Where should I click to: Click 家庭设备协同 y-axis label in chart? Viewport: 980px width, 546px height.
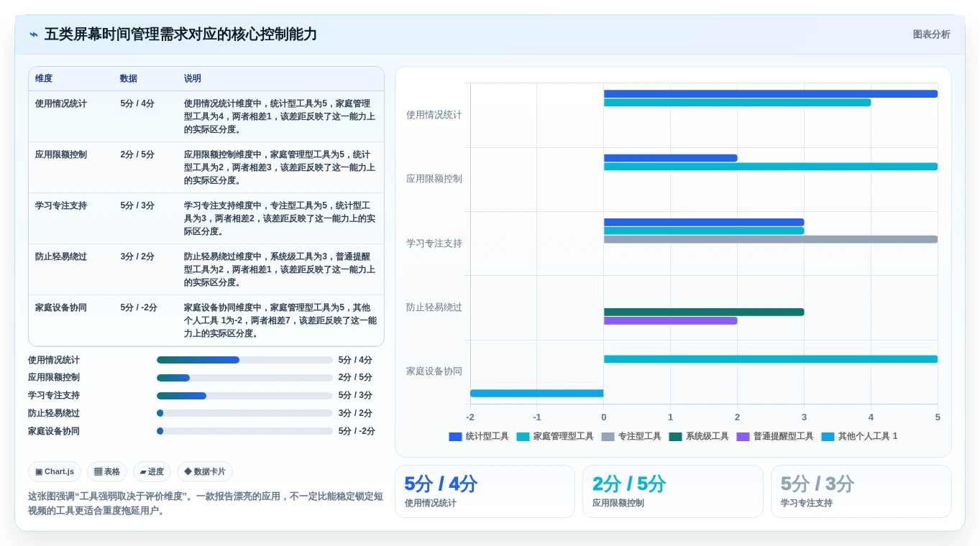tap(434, 371)
